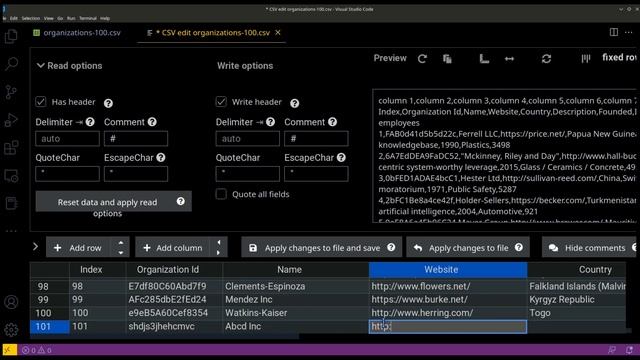This screenshot has height=360, width=640.
Task: Click the read Delimiter input field
Action: click(67, 138)
